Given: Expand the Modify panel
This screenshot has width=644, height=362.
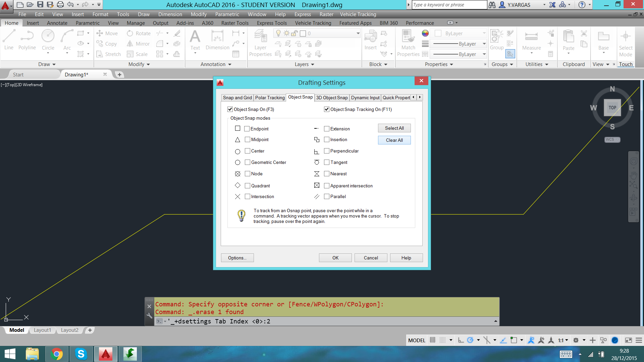Looking at the screenshot, I should pos(139,64).
